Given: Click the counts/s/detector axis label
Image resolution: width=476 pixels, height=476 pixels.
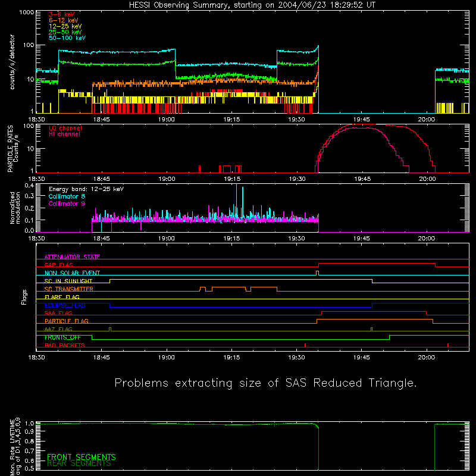Looking at the screenshot, I should click(x=12, y=62).
